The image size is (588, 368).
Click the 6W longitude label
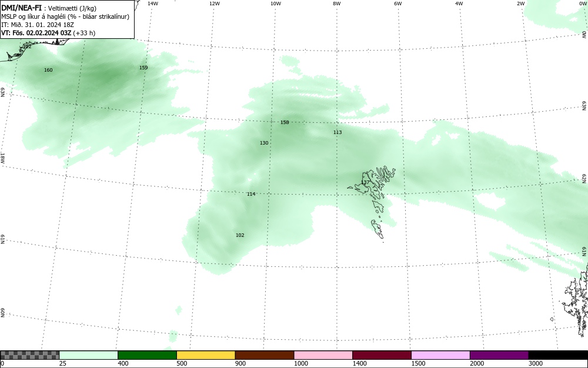pyautogui.click(x=398, y=4)
